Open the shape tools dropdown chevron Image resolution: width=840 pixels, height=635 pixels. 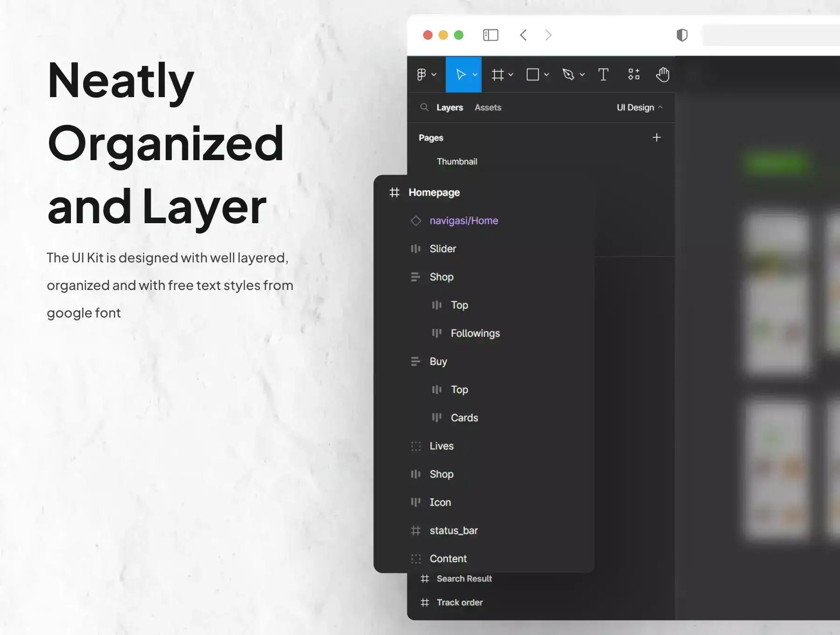[546, 75]
